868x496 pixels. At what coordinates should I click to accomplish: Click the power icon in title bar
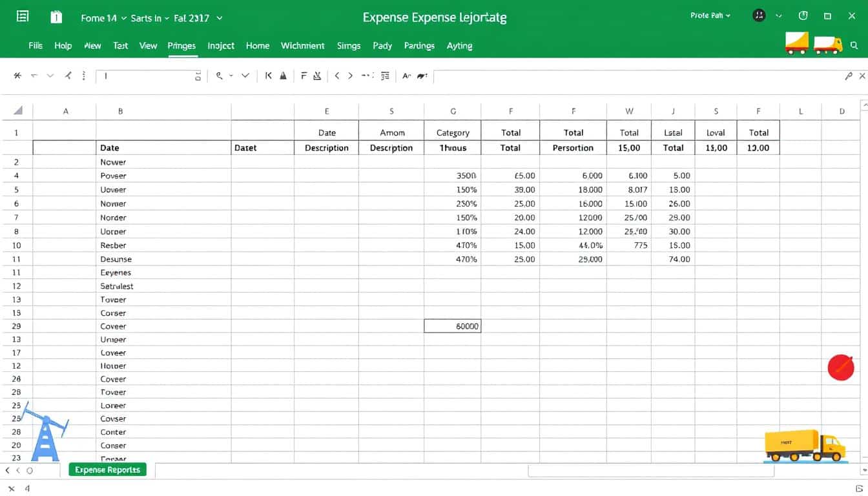tap(803, 16)
